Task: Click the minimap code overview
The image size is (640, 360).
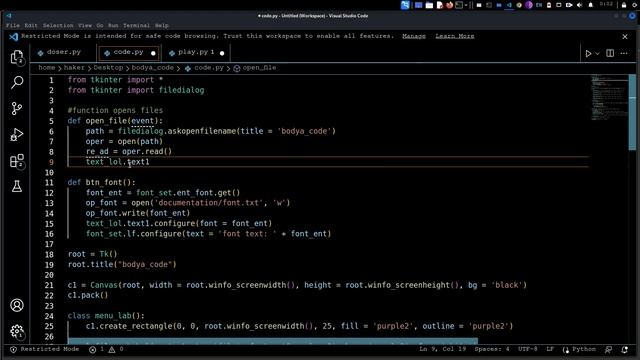Action: coord(610,98)
